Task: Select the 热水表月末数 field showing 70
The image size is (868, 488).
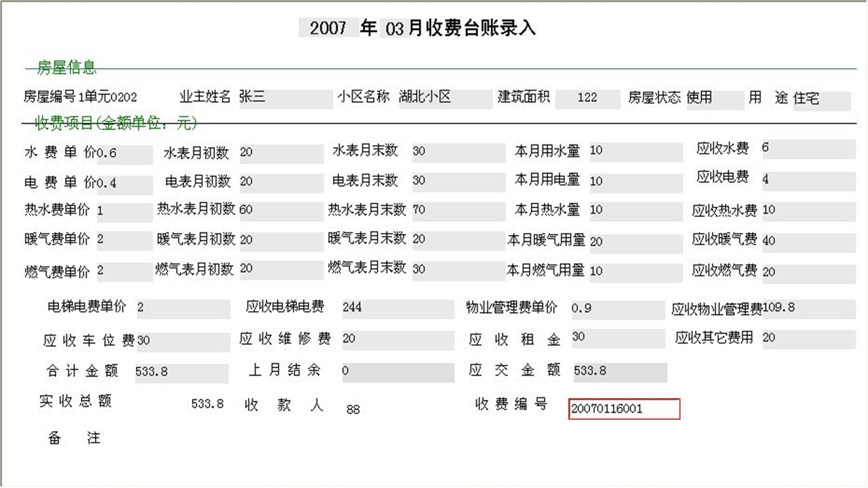Action: pyautogui.click(x=458, y=210)
